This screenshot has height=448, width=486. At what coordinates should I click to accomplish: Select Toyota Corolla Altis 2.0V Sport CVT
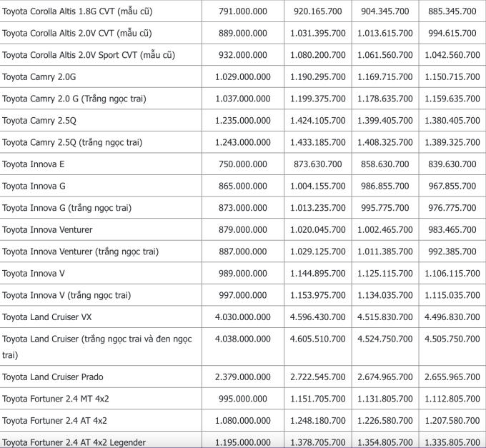(x=89, y=55)
